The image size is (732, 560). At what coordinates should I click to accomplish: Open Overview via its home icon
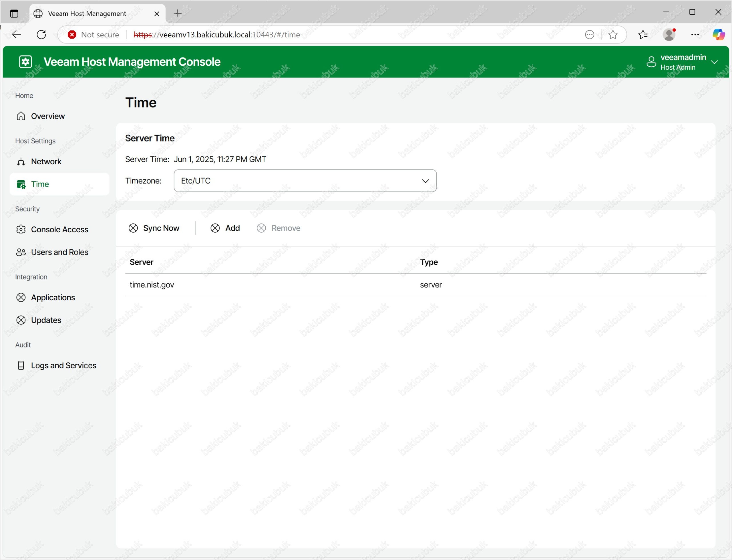point(21,116)
